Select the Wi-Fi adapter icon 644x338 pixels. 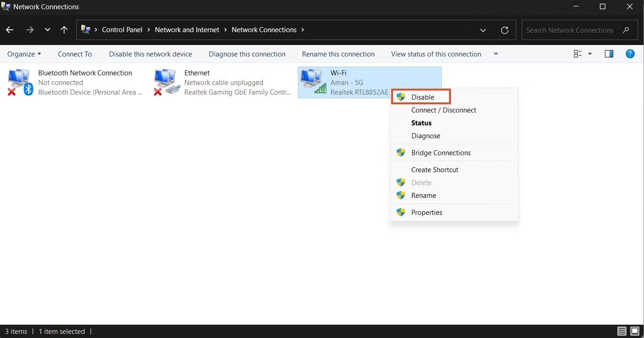313,82
